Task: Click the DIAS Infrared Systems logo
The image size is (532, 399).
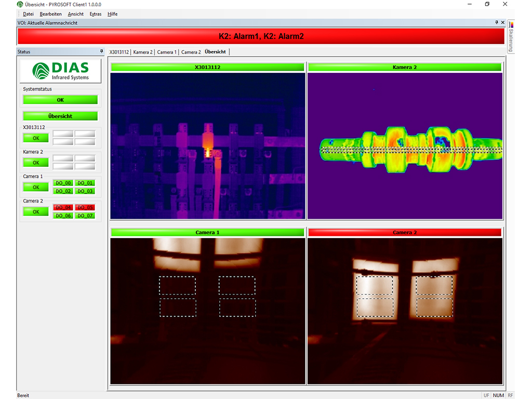Action: 60,71
